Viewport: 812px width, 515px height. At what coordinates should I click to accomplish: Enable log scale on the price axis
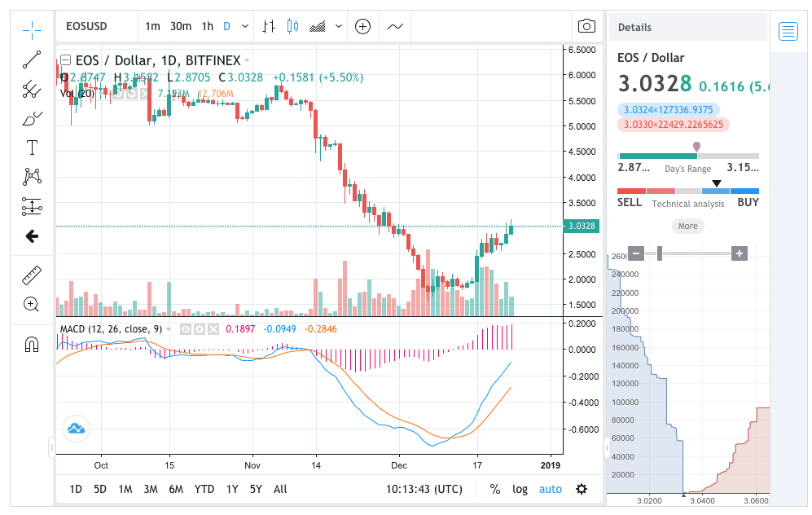(520, 489)
